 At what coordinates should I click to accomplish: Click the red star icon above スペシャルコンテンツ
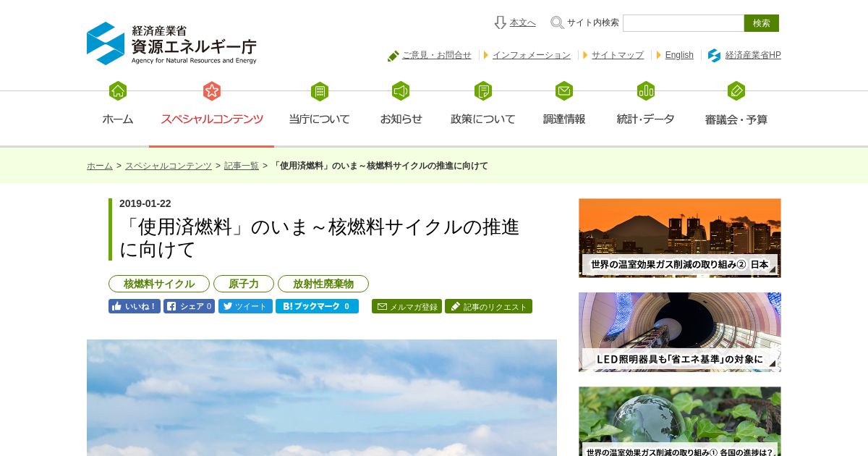point(212,91)
